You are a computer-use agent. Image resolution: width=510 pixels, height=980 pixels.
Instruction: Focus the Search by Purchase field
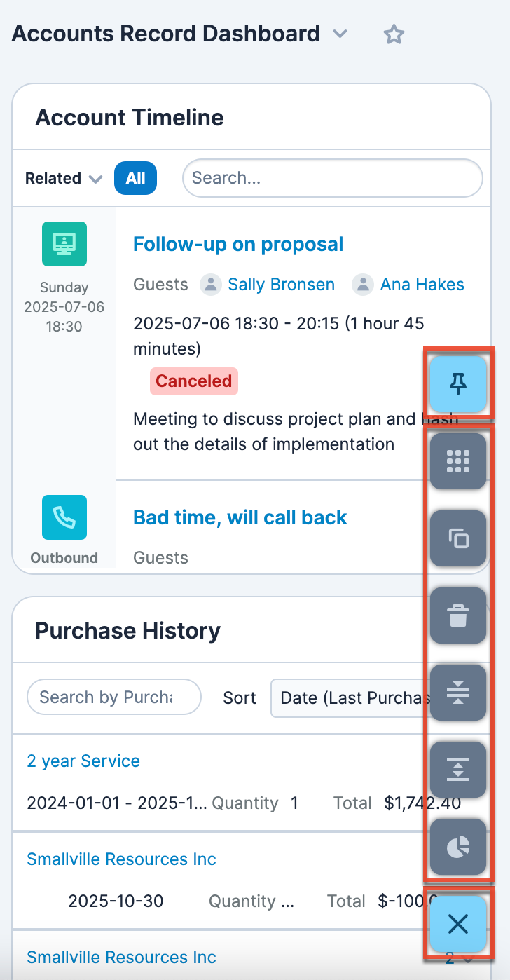tap(113, 697)
